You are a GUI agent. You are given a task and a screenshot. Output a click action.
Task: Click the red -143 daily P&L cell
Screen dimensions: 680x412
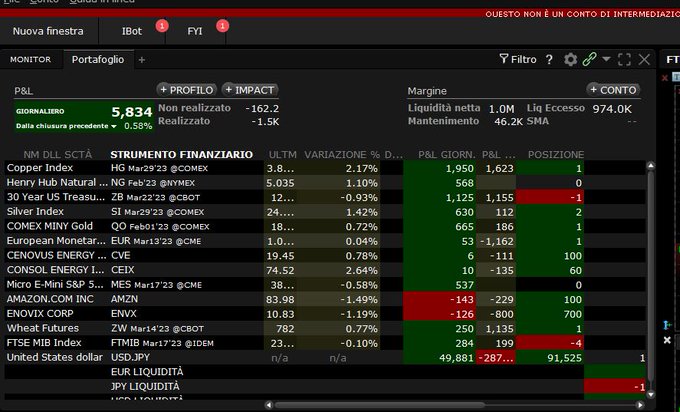tap(439, 299)
